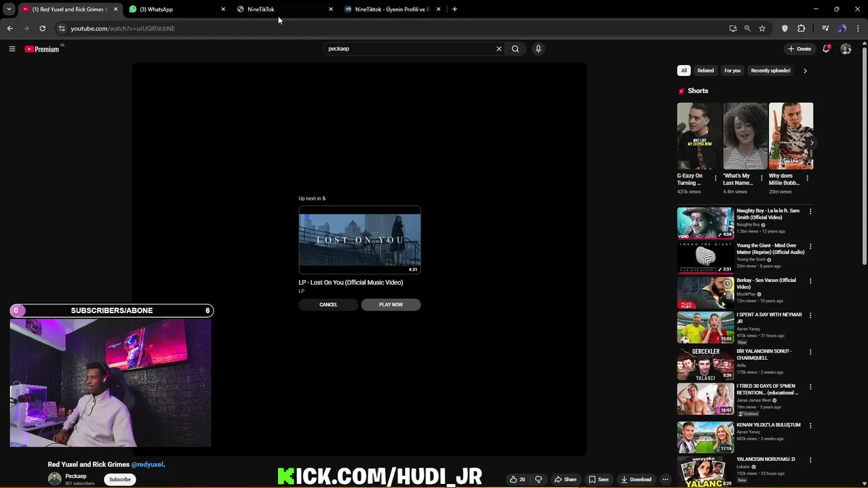The image size is (868, 488).
Task: Open options for Kenan Yıldız video
Action: 810,426
